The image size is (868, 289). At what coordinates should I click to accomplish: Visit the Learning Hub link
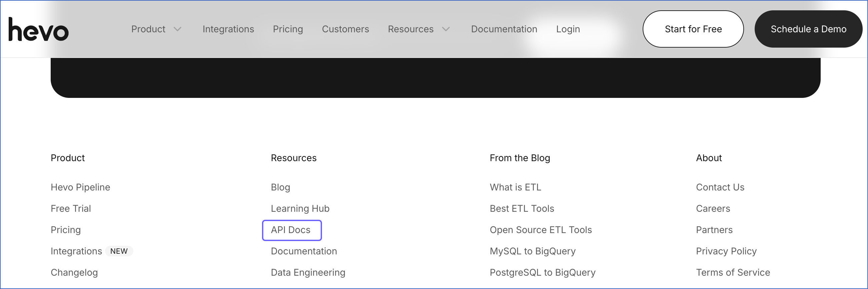(300, 208)
